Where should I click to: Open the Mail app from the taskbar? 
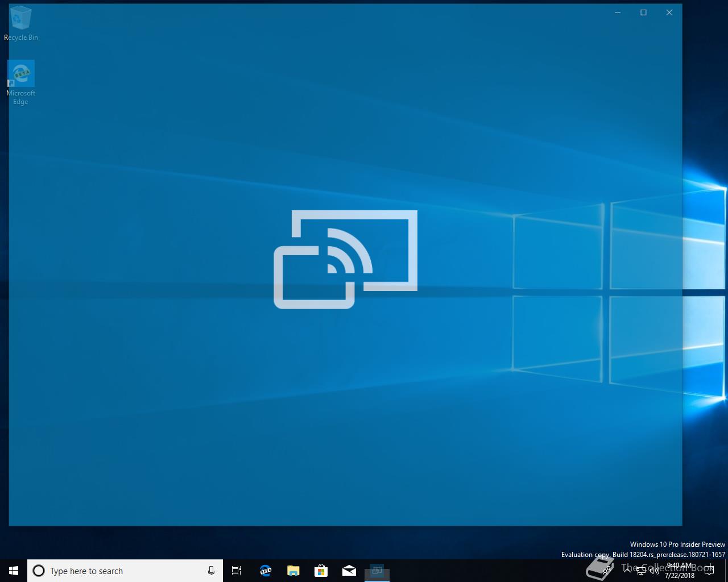click(x=349, y=571)
